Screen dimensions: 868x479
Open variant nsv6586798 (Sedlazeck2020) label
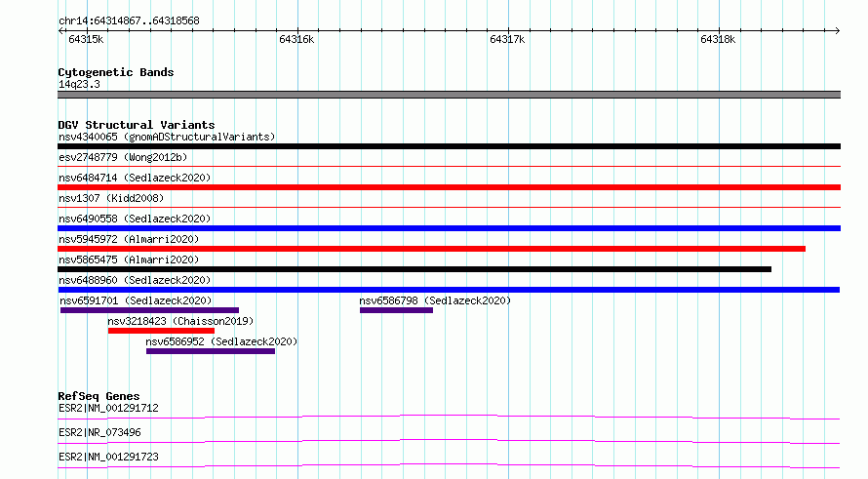pyautogui.click(x=435, y=300)
